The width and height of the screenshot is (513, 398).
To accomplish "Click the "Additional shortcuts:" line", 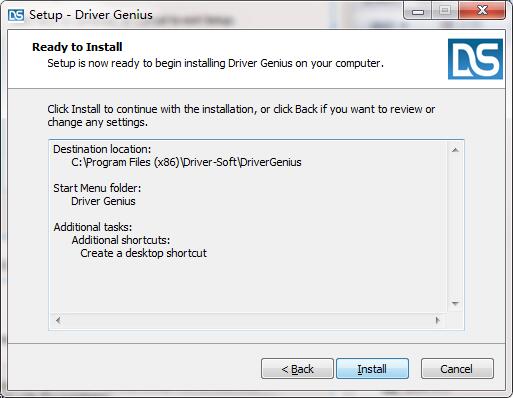I will point(121,240).
